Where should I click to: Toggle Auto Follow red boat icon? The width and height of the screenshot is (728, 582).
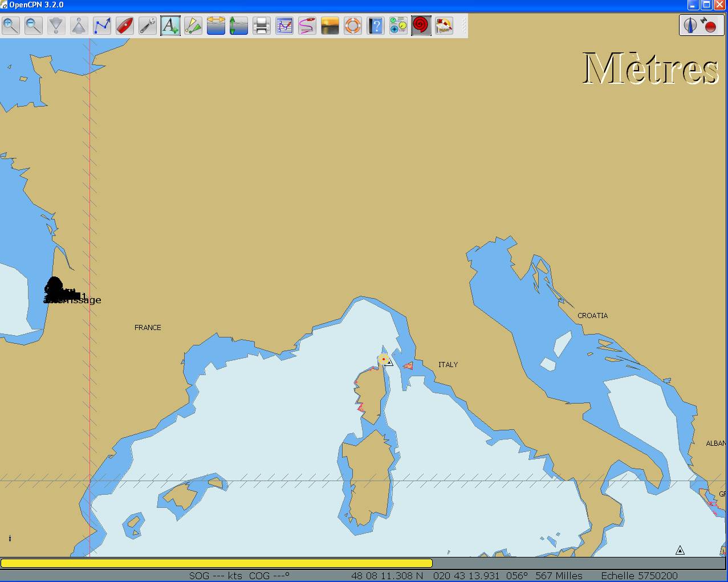125,26
